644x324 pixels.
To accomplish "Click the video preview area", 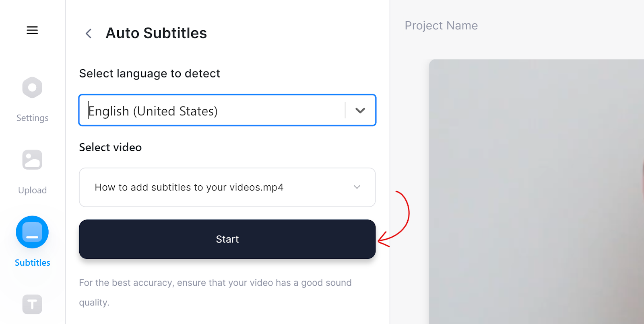I will (x=537, y=192).
